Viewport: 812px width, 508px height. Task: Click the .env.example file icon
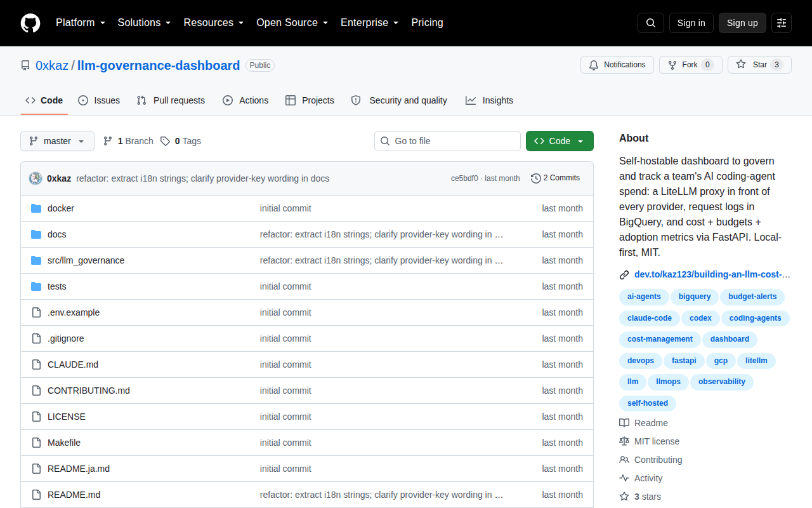pyautogui.click(x=36, y=312)
